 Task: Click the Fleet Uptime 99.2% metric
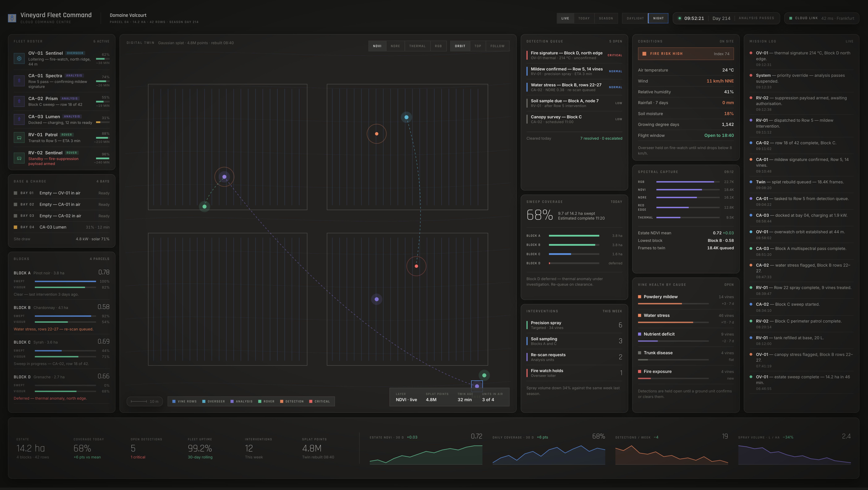(x=200, y=448)
